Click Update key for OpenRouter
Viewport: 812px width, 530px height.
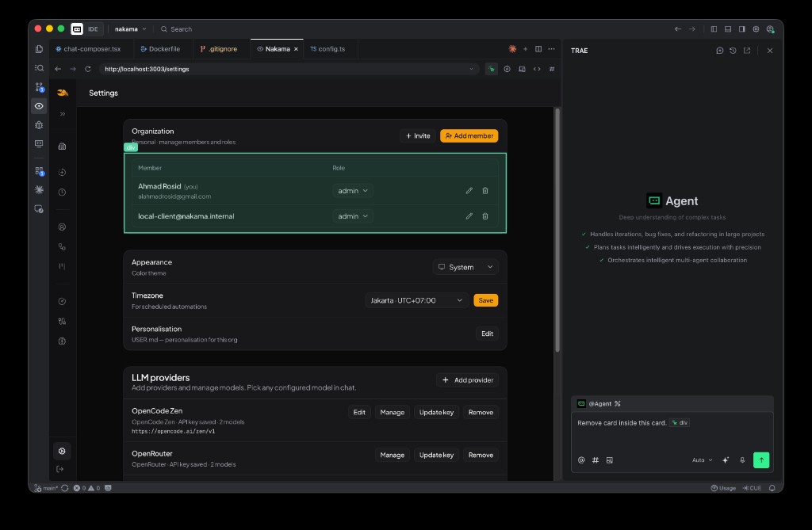[x=437, y=455]
